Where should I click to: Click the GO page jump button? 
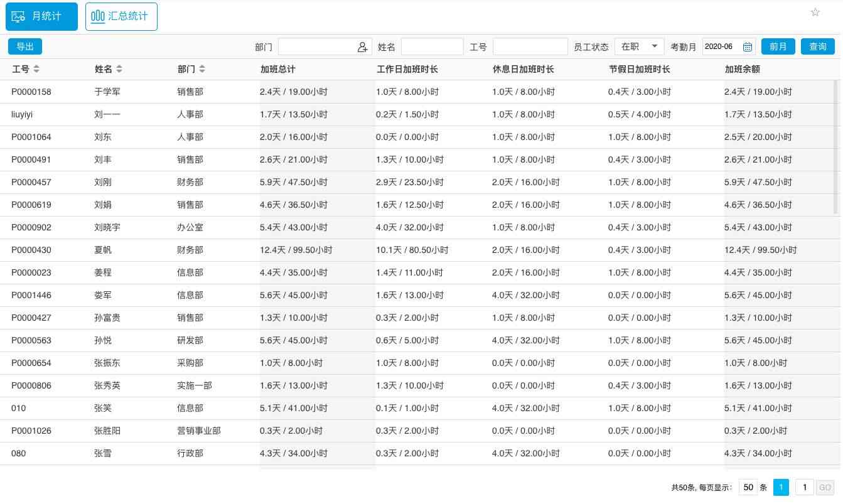(825, 487)
